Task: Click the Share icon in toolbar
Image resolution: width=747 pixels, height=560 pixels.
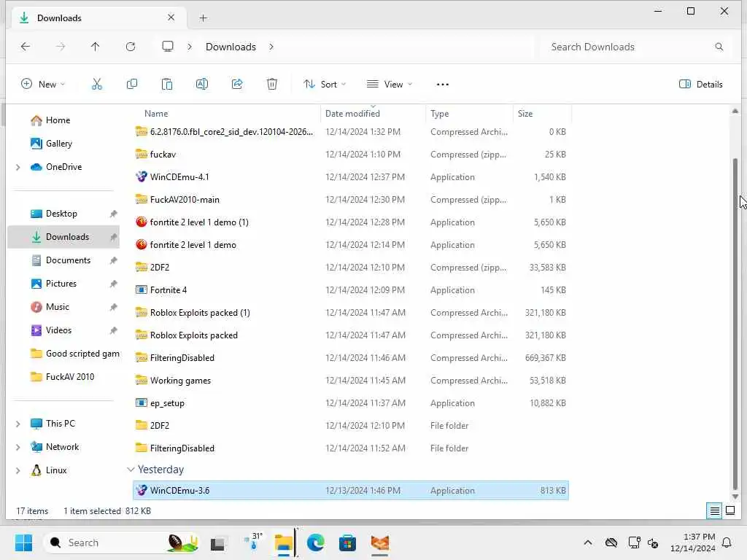Action: [x=237, y=85]
